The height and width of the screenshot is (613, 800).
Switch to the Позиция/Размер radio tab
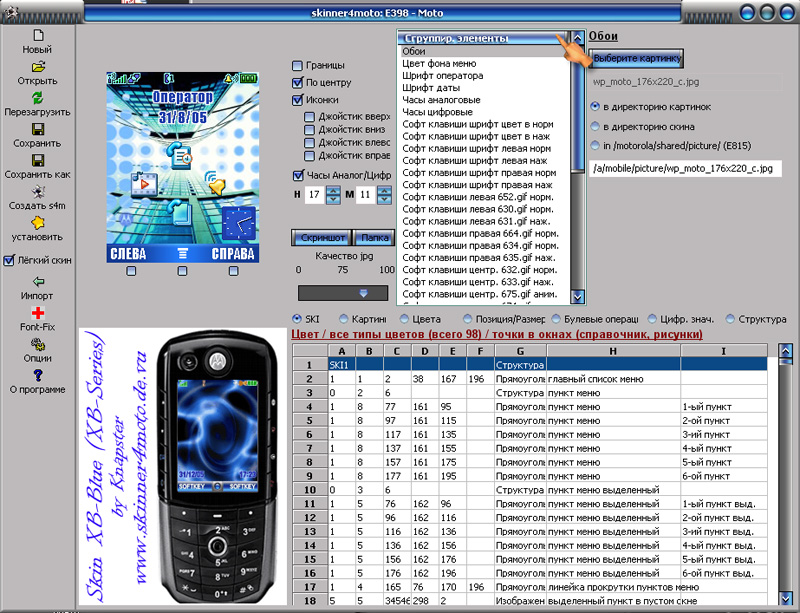pos(467,319)
